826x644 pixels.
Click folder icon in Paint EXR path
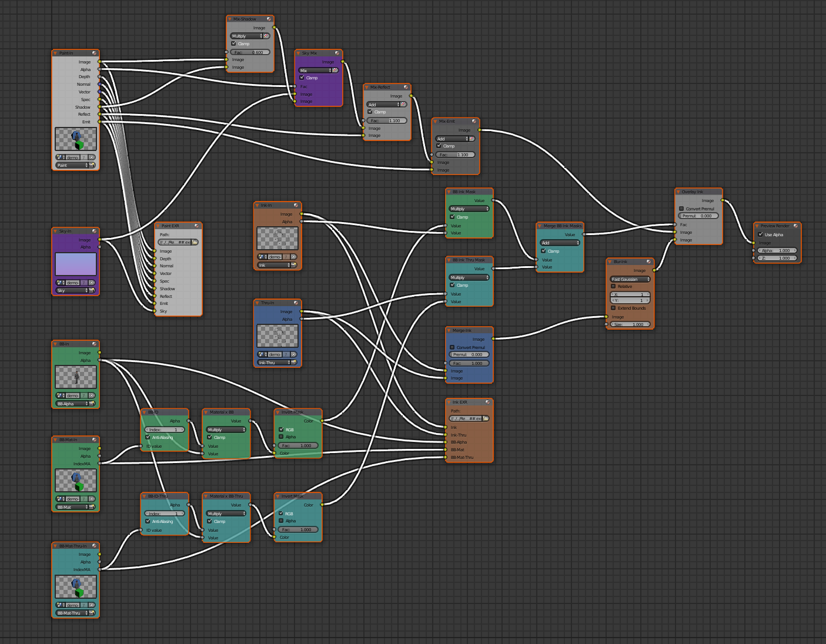click(x=195, y=242)
